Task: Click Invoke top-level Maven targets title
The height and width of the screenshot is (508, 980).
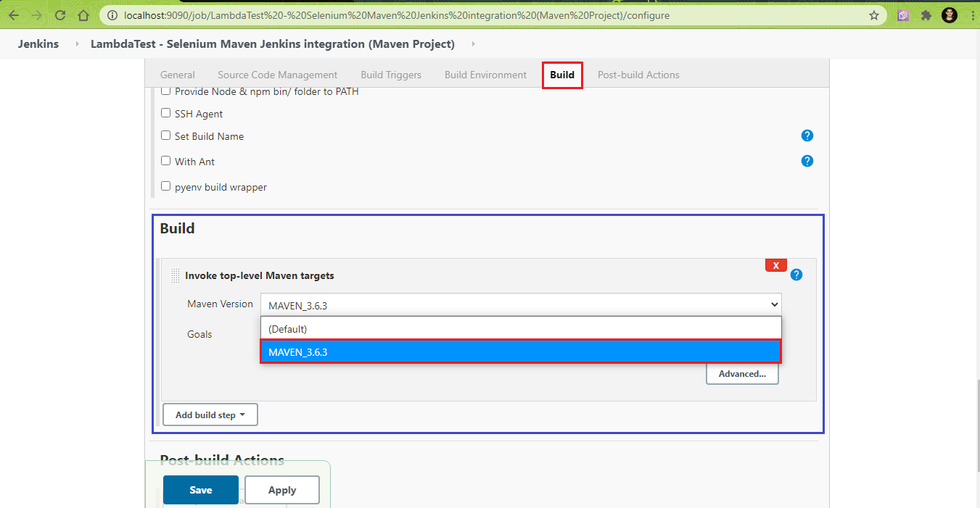Action: (260, 275)
